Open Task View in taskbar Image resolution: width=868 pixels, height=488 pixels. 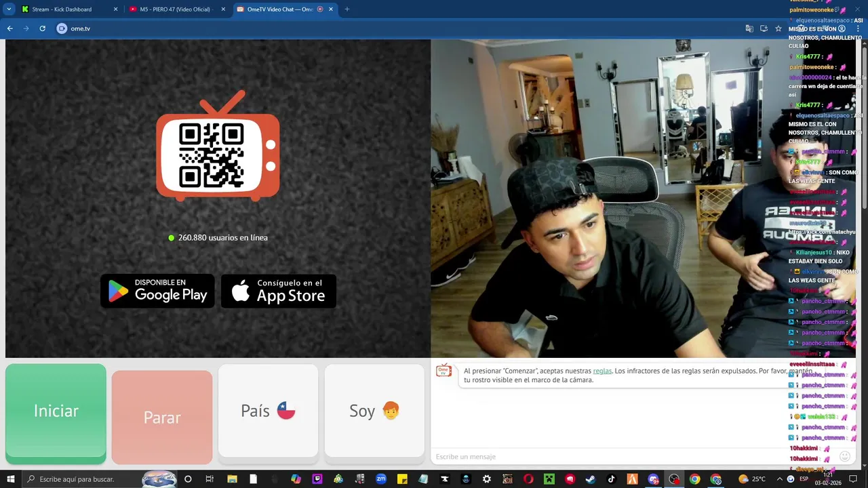click(210, 479)
